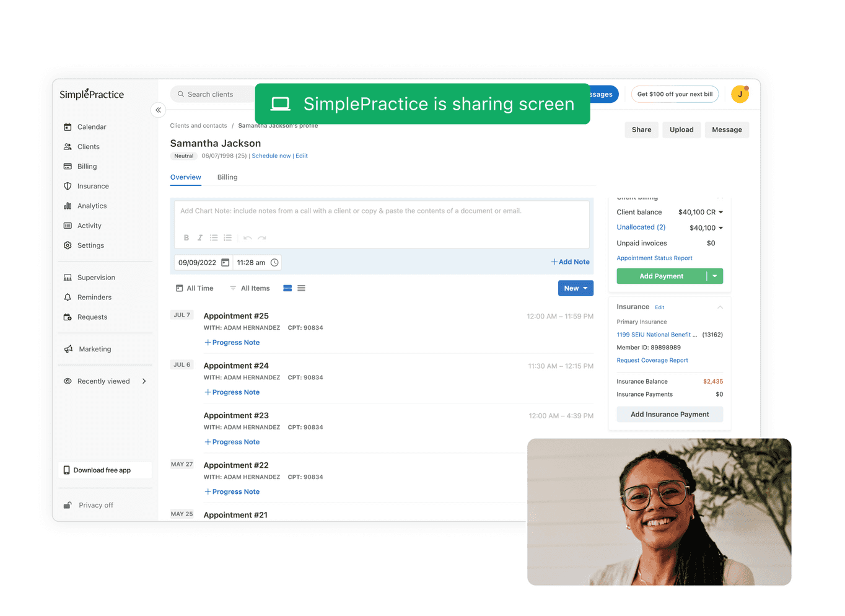The height and width of the screenshot is (616, 845).
Task: Open Clients and contacts breadcrumb
Action: [x=199, y=126]
